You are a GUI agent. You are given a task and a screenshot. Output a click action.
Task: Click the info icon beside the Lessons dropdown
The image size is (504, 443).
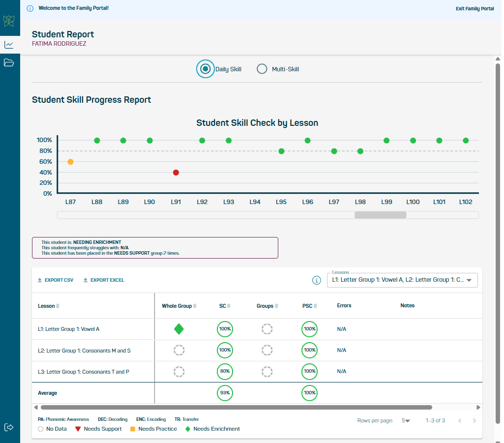pyautogui.click(x=317, y=280)
